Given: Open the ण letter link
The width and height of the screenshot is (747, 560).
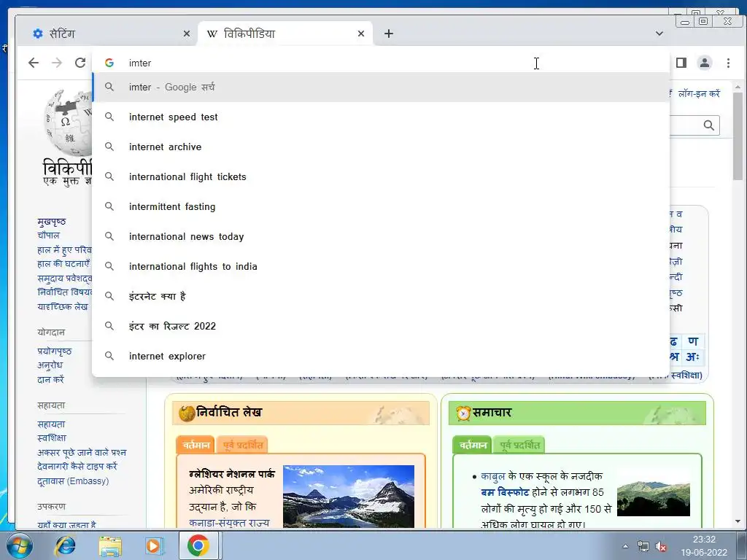Looking at the screenshot, I should click(x=693, y=341).
